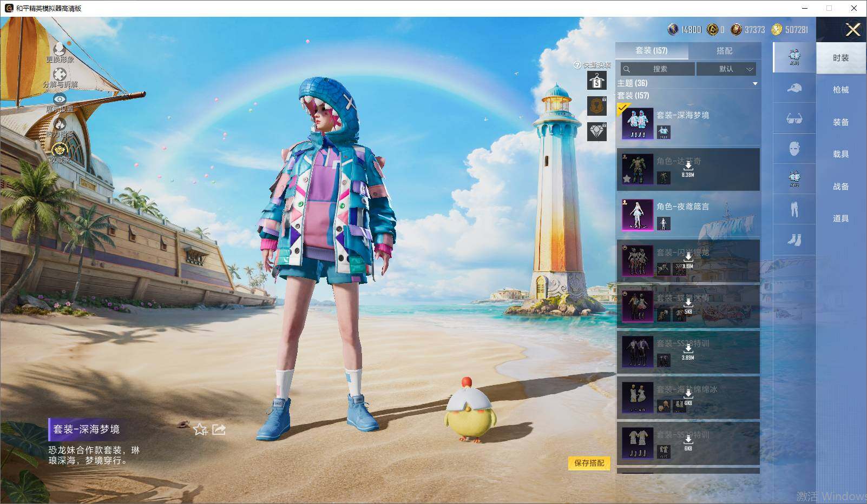Select the 套装-闪光银龙 outfit thumbnail
867x504 pixels.
pos(638,261)
